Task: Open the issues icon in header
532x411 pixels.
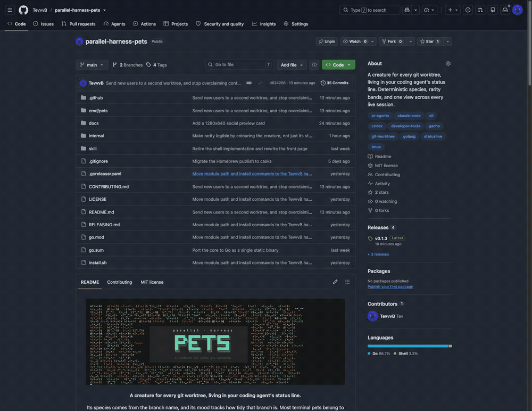Action: pos(468,10)
